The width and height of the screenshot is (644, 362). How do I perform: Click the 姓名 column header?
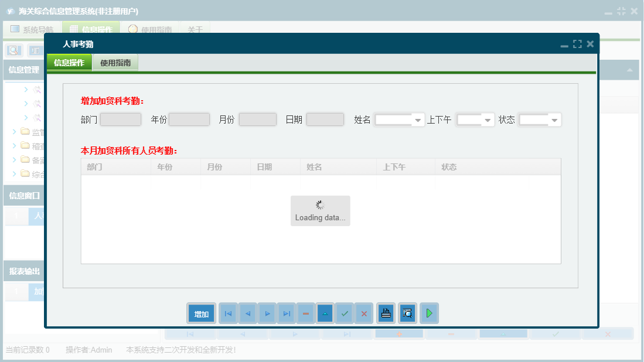pyautogui.click(x=338, y=167)
